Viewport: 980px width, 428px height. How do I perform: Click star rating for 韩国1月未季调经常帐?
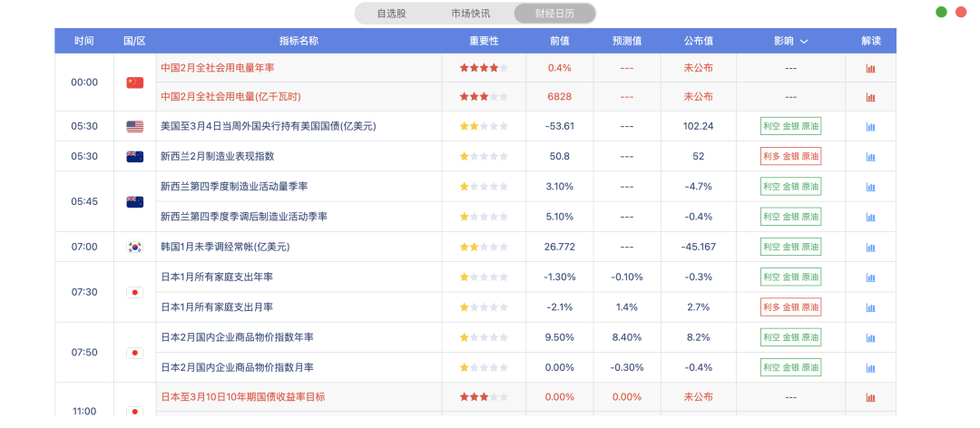[484, 247]
